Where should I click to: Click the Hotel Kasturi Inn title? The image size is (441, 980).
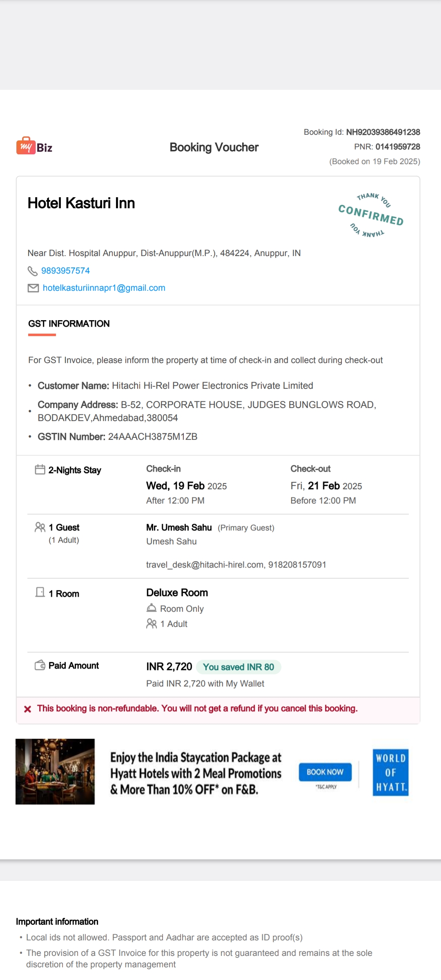[x=81, y=203]
